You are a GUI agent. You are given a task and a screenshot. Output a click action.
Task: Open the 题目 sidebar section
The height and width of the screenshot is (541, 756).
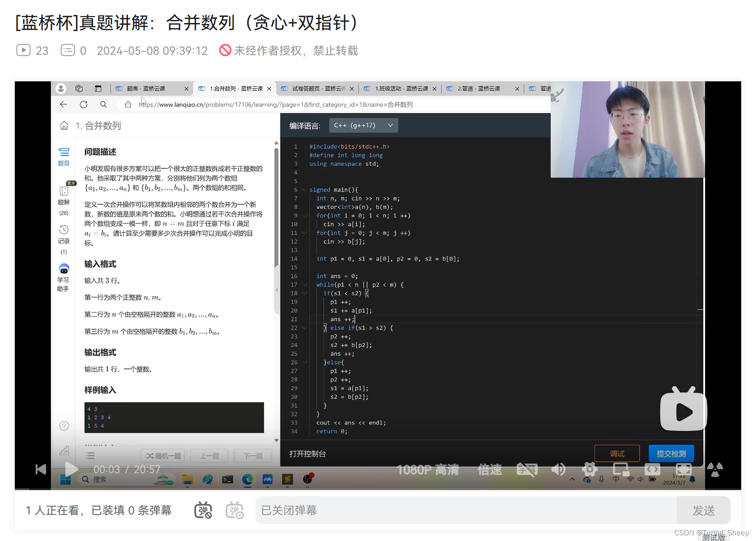coord(64,157)
